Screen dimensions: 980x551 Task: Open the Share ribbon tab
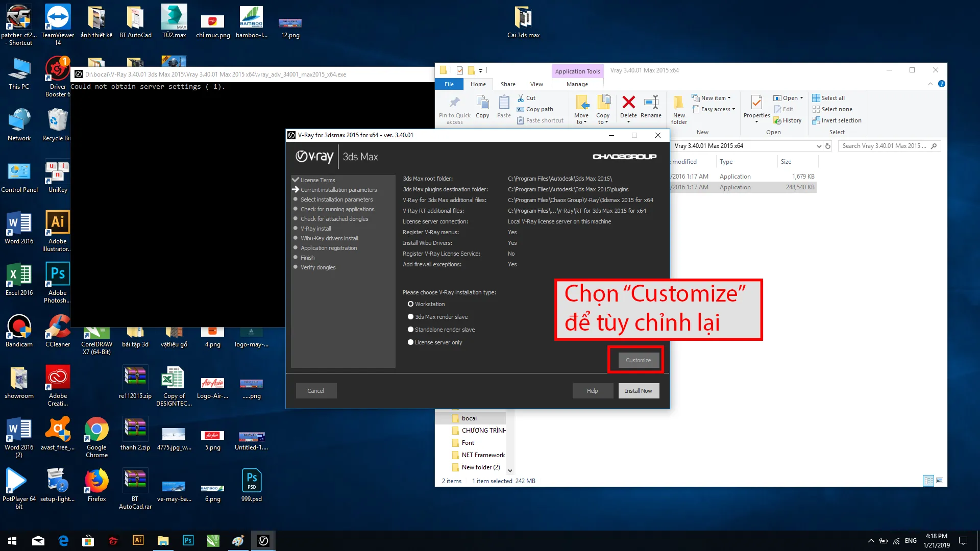pyautogui.click(x=508, y=84)
